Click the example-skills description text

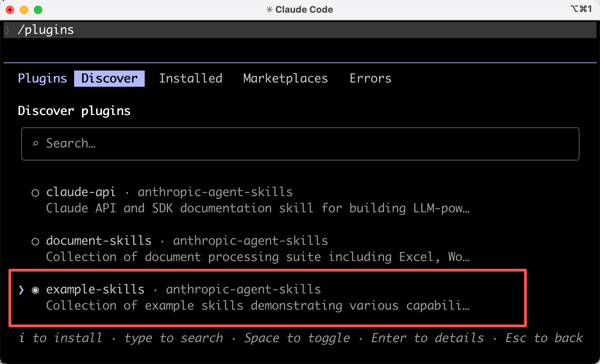tap(258, 306)
